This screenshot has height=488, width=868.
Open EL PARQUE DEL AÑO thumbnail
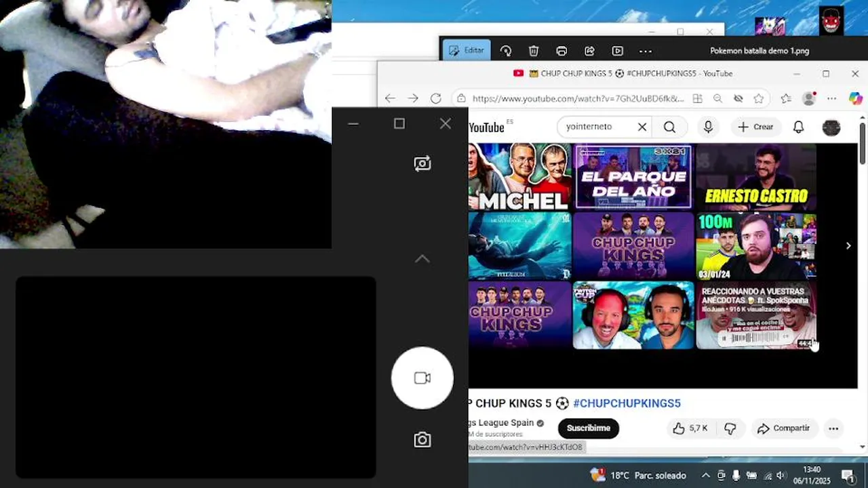[x=633, y=176]
